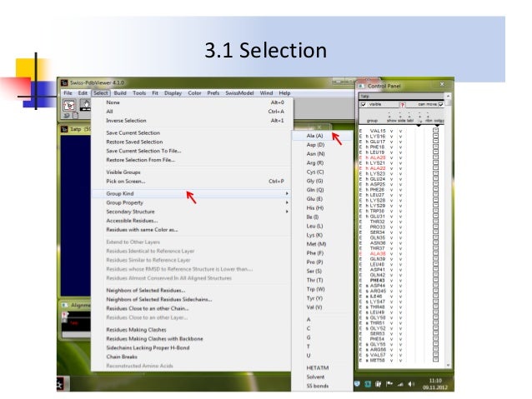The width and height of the screenshot is (532, 399).
Task: Toggle show checkmark for PHE18
Action: coord(391,147)
